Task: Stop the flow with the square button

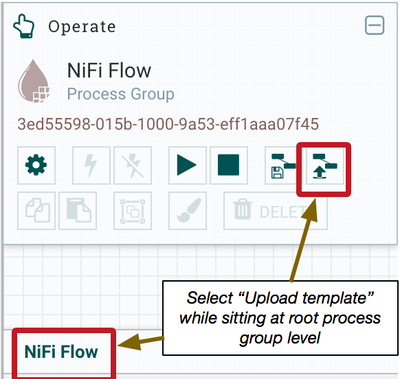Action: click(x=229, y=165)
